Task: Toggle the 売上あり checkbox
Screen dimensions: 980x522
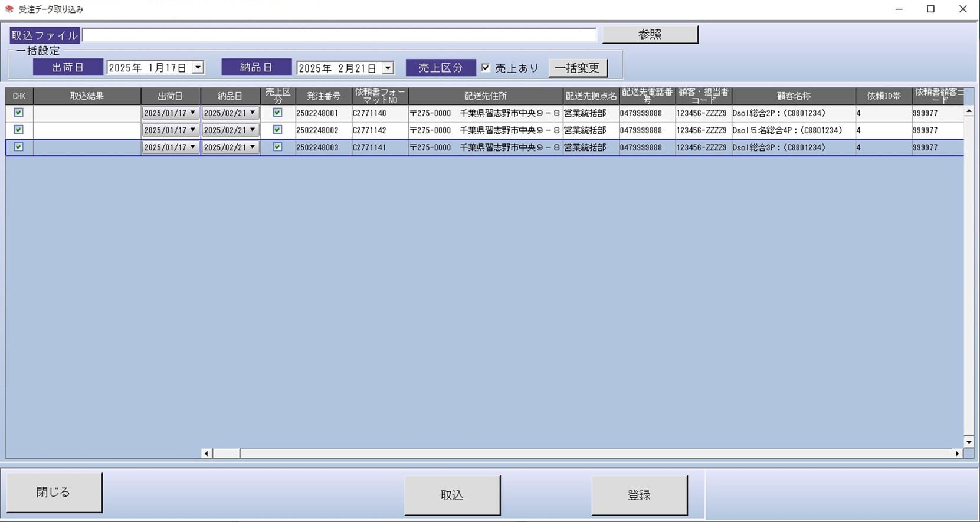Action: tap(486, 68)
